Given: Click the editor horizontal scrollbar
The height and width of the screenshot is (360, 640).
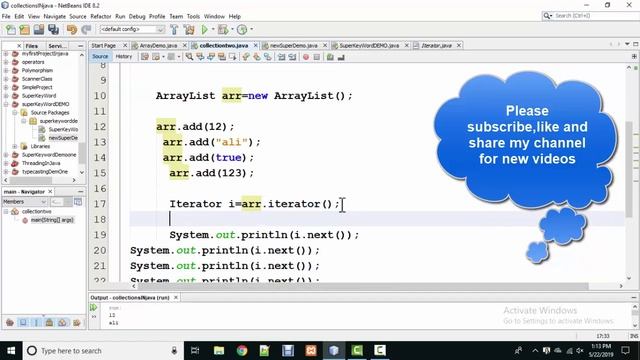Looking at the screenshot, I should coord(363,286).
